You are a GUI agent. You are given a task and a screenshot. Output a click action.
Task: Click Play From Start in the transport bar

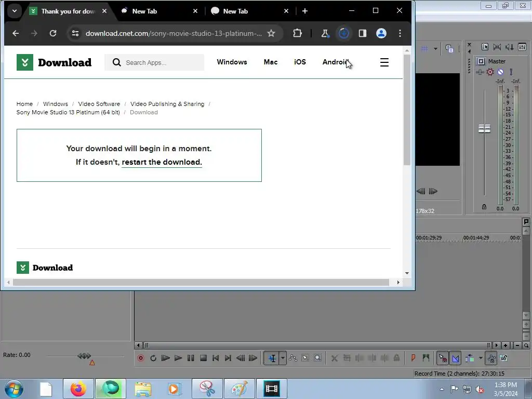[x=166, y=358]
